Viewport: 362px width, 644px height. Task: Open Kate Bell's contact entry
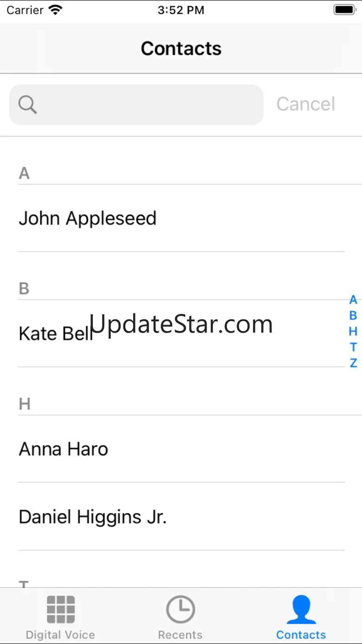(x=181, y=333)
